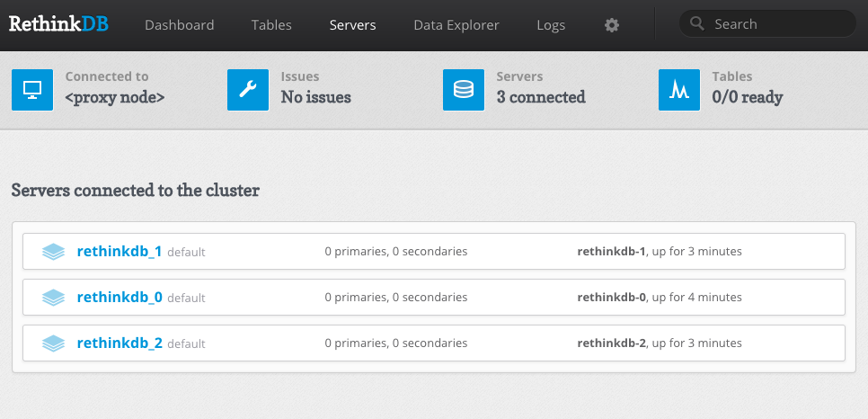
Task: Click the 'No issues' status text
Action: click(316, 97)
